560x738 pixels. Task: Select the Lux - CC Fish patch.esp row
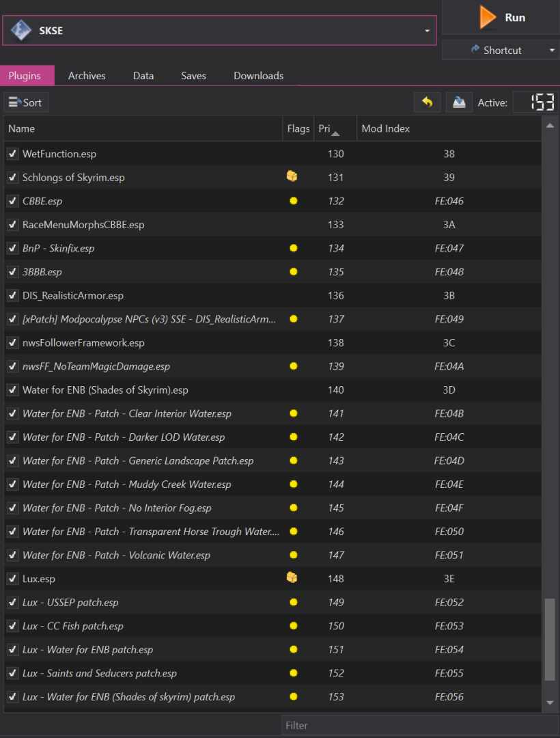(x=272, y=625)
